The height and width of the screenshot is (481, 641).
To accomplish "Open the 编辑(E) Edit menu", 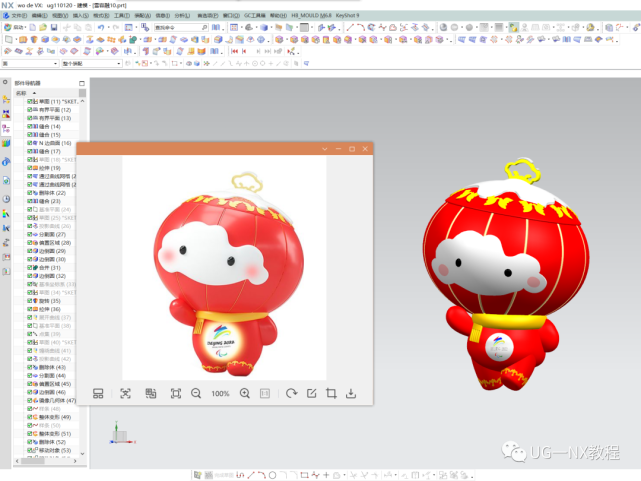I will (40, 16).
